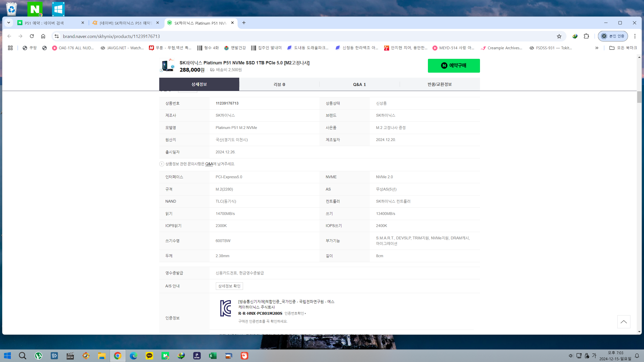Open the MPC-BE media player taskbar icon
The width and height of the screenshot is (644, 362).
tap(70, 356)
